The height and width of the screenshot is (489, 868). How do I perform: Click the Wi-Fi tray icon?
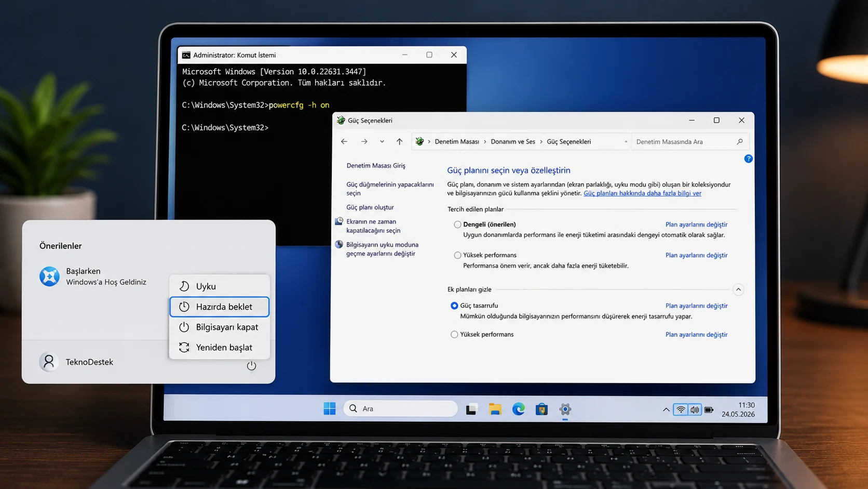[681, 410]
